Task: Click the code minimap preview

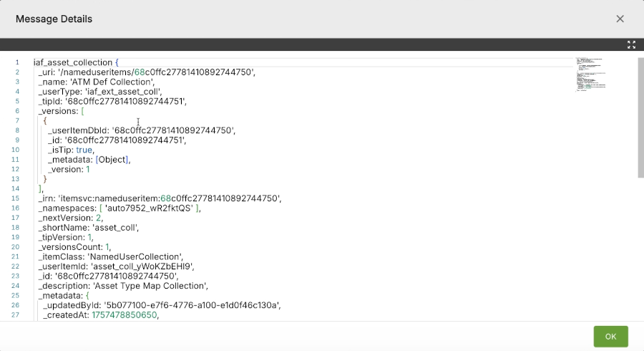Action: (x=591, y=74)
